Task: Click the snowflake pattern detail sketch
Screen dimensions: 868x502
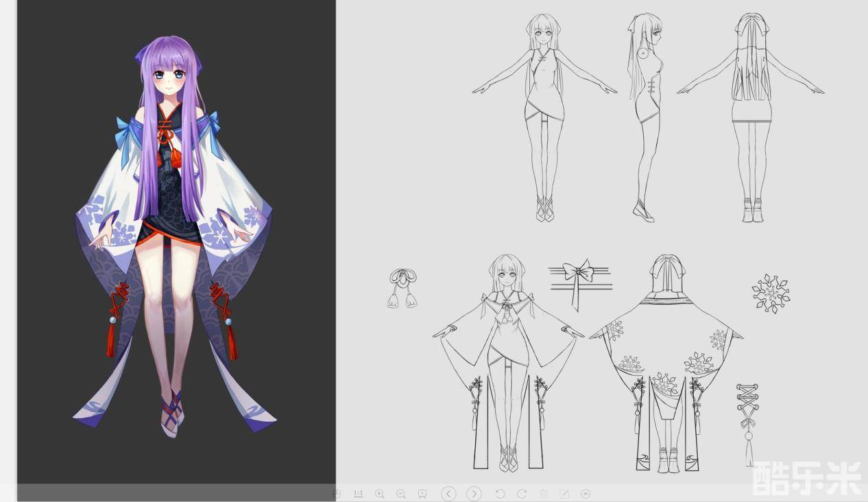Action: [771, 294]
